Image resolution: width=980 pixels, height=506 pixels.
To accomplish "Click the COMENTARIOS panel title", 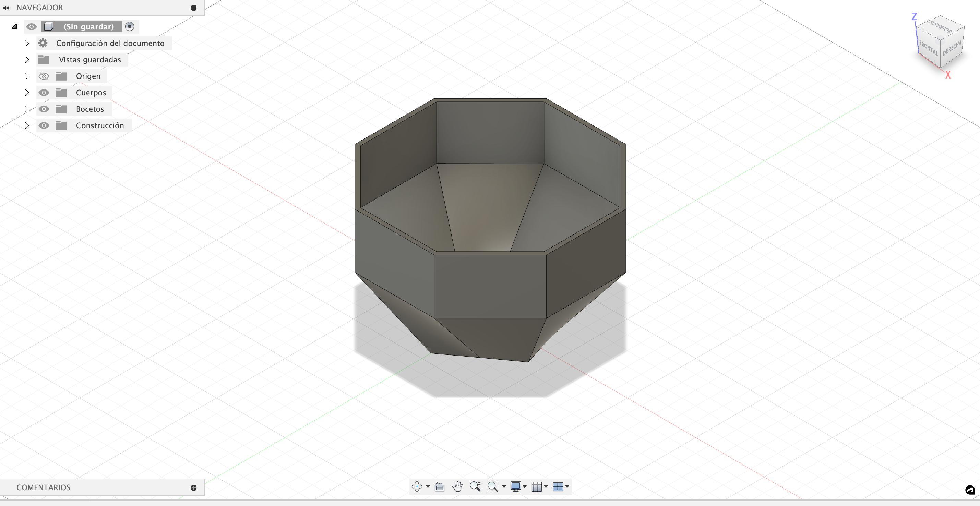I will pyautogui.click(x=43, y=488).
